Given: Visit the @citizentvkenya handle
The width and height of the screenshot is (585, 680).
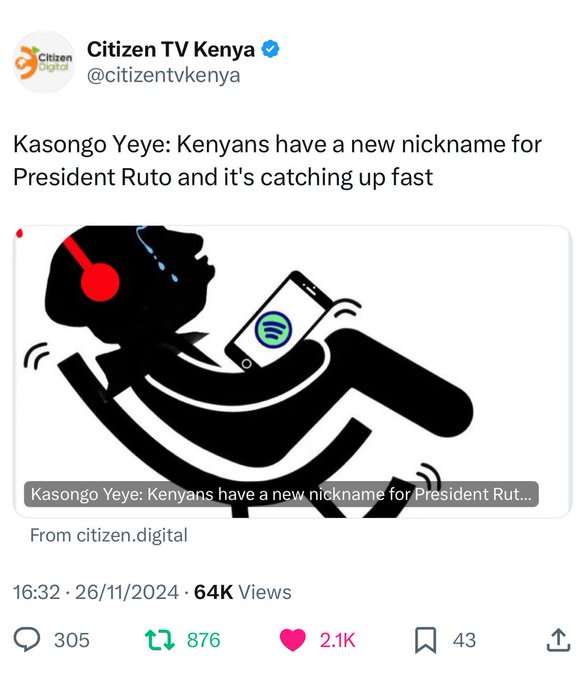Looking at the screenshot, I should tap(163, 75).
